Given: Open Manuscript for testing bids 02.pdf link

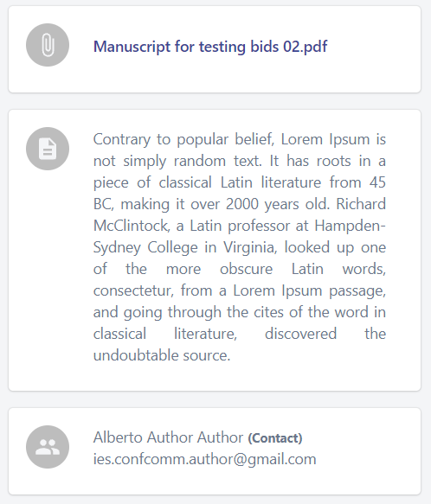Looking at the screenshot, I should pyautogui.click(x=210, y=47).
